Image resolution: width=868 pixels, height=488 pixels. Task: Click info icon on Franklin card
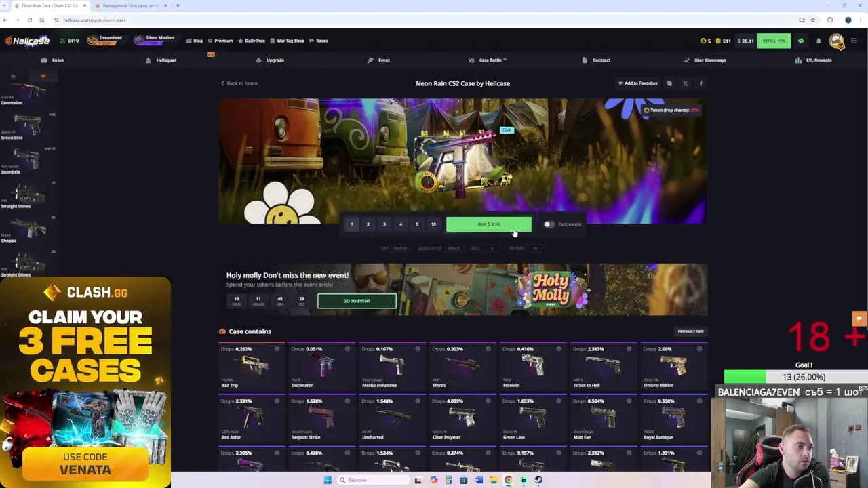pyautogui.click(x=559, y=349)
